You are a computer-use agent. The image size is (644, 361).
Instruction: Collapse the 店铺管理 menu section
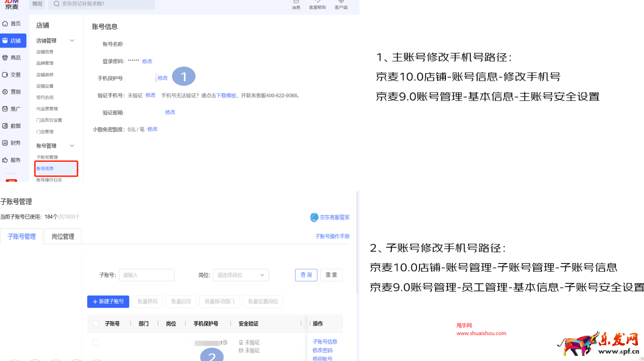[x=72, y=40]
